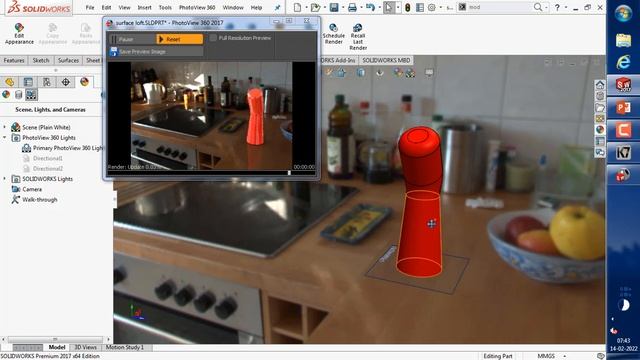The height and width of the screenshot is (360, 640).
Task: Open the units dropdown in the status bar
Action: (564, 356)
